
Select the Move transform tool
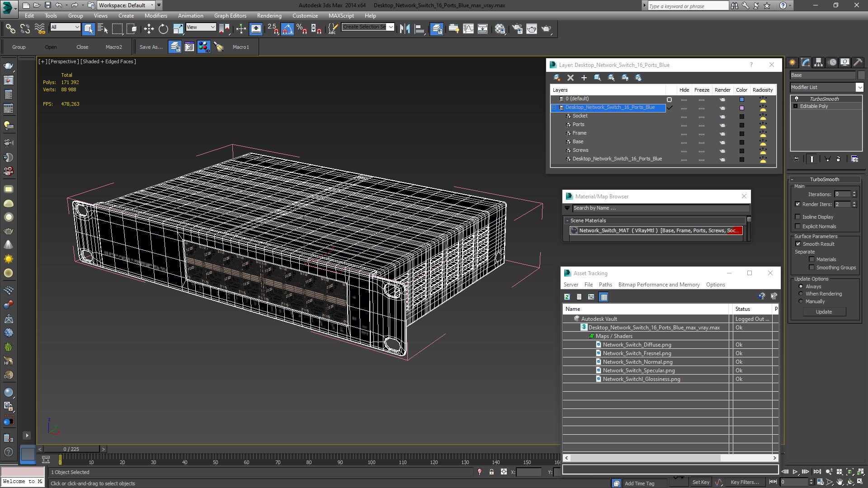click(149, 29)
